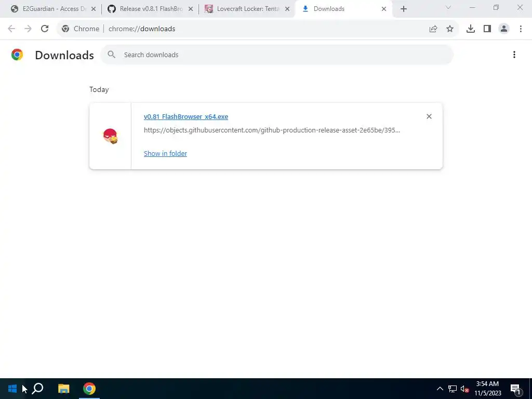Close the Downloads tab
This screenshot has width=532, height=399.
tap(384, 9)
